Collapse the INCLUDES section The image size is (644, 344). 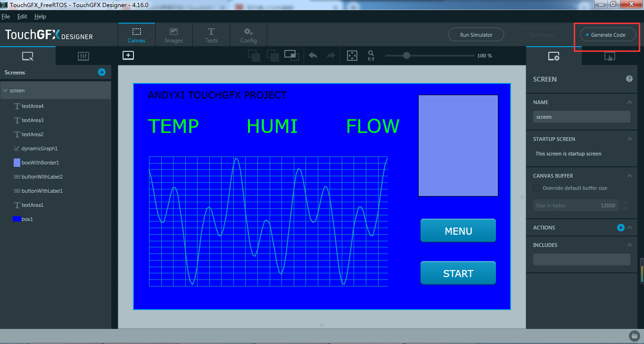click(x=629, y=245)
